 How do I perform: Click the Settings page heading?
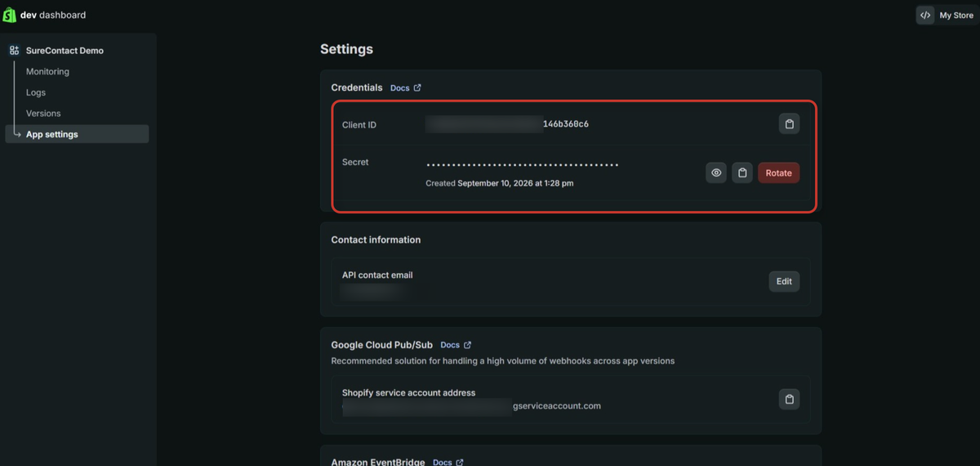346,49
